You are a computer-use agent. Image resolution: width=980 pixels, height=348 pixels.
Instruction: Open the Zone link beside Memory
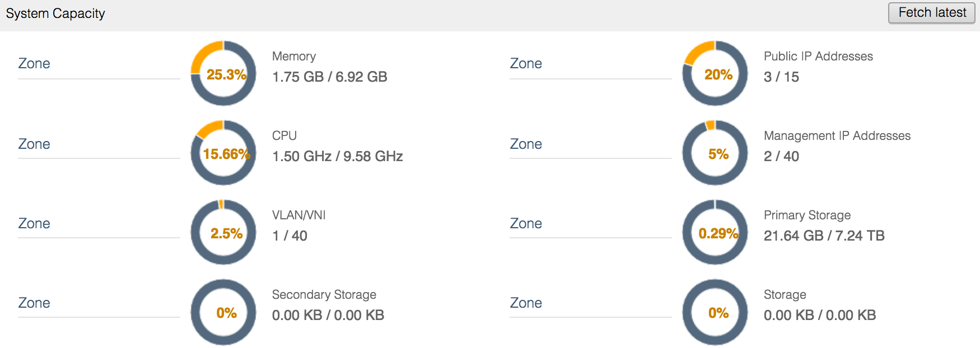coord(34,63)
